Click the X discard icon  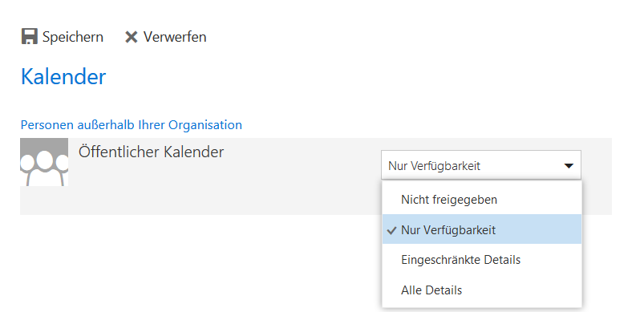tap(131, 38)
